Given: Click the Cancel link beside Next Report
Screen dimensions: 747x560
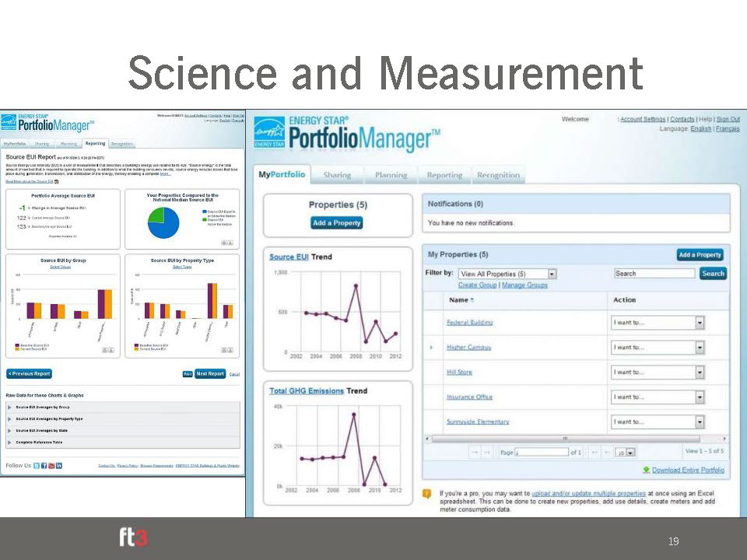Looking at the screenshot, I should pos(234,374).
